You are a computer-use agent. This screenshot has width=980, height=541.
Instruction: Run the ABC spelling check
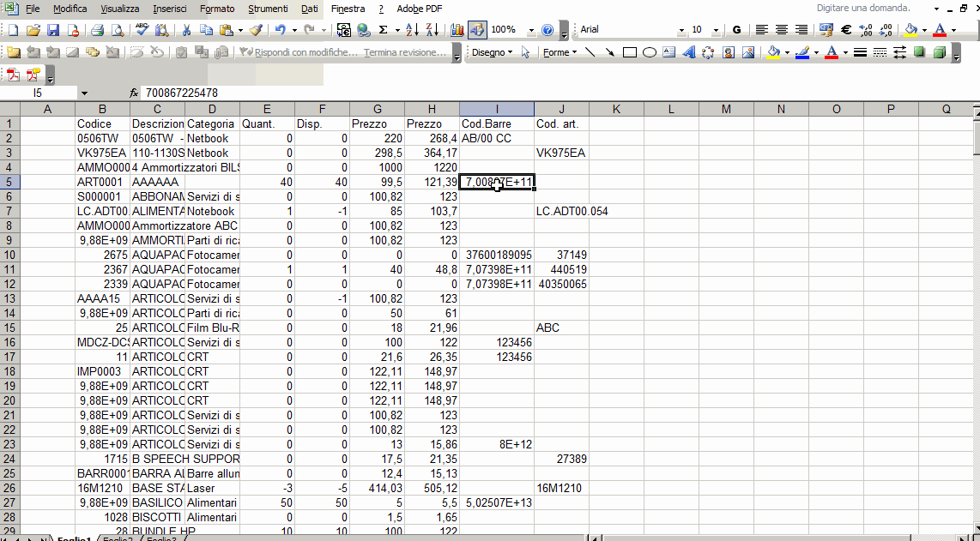[142, 30]
